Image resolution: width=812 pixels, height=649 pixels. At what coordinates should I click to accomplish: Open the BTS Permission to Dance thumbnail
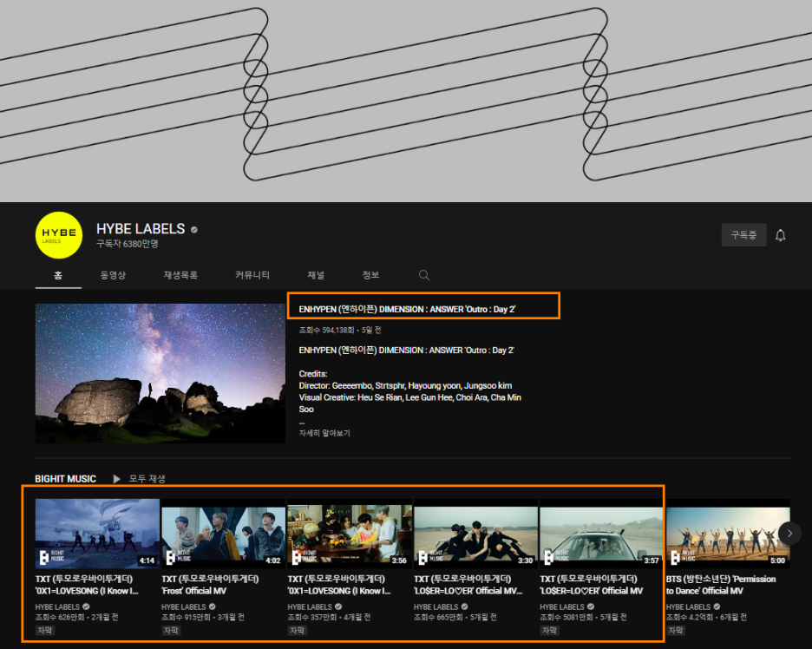[x=728, y=534]
